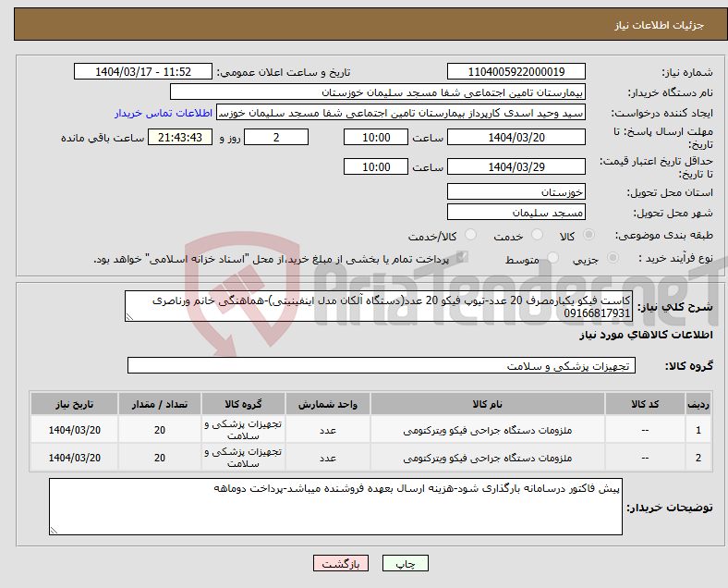This screenshot has height=588, width=728.
Task: Click the goods group تجهیزات پزشکی و سلامت field
Action: (x=382, y=365)
